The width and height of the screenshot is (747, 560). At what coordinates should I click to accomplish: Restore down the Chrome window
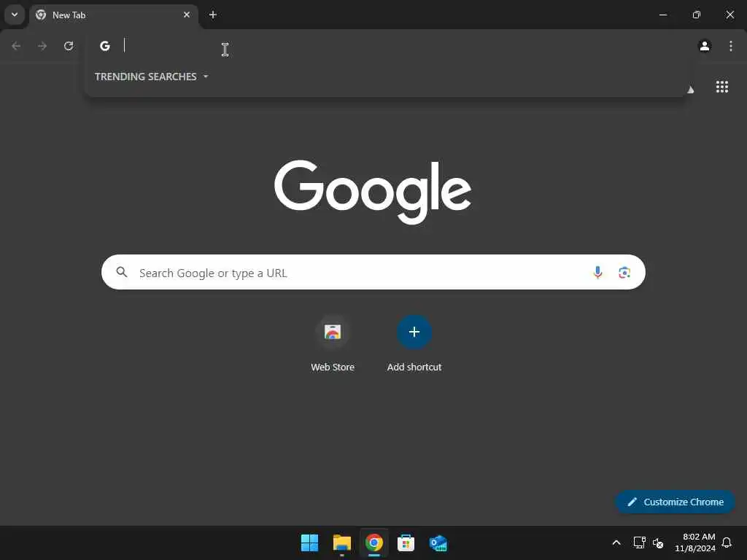(697, 15)
